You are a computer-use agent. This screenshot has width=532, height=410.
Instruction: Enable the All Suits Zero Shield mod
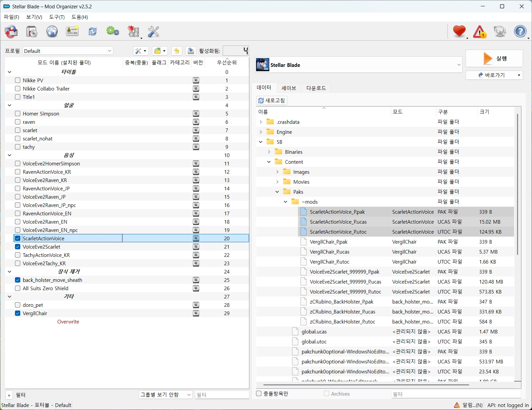click(x=18, y=288)
